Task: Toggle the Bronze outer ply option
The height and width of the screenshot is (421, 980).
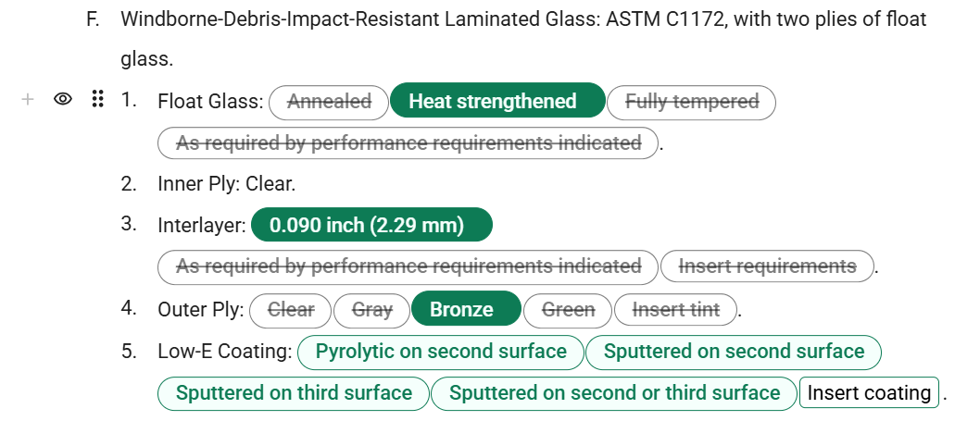Action: (466, 308)
